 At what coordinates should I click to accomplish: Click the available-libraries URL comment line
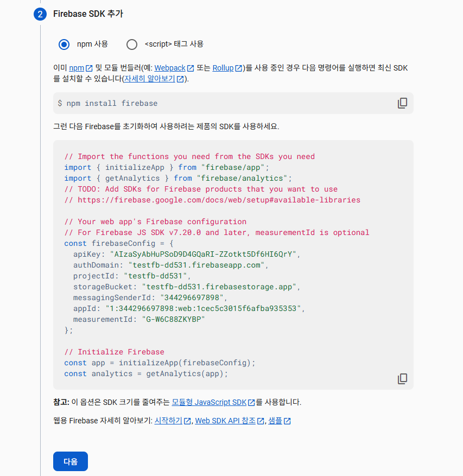(x=212, y=200)
